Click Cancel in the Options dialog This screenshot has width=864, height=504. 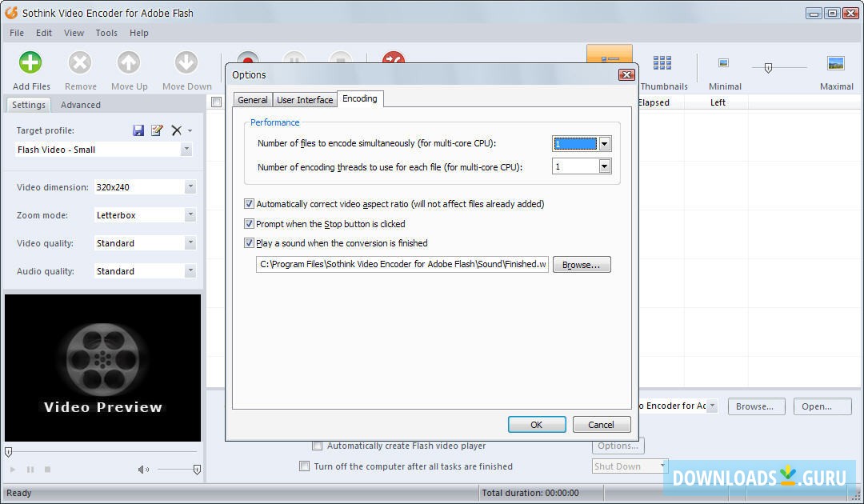point(601,425)
